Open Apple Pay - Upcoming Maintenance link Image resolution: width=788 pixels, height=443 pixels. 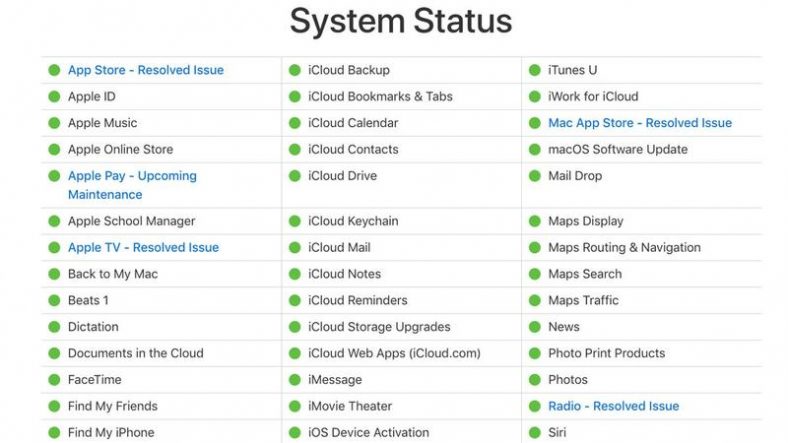click(132, 185)
